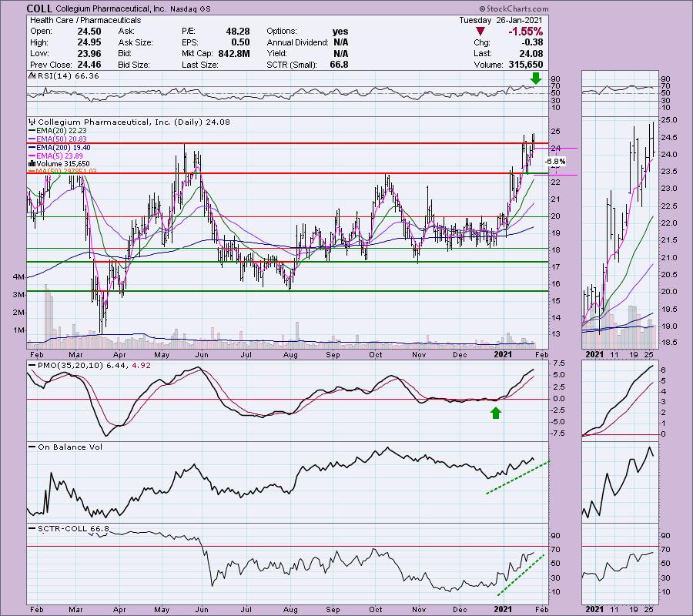Click the SCTR (Small) value 66.8 in the header
Screen dimensions: 693x616
pos(340,65)
